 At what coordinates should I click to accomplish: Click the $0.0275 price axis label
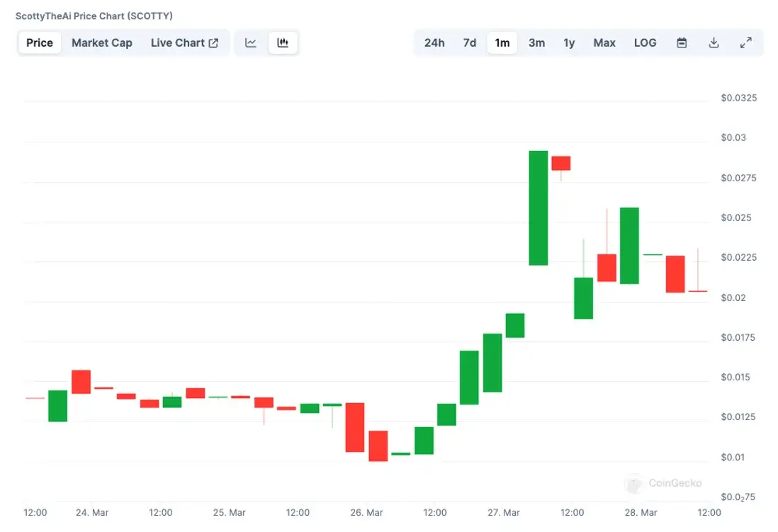coord(739,178)
